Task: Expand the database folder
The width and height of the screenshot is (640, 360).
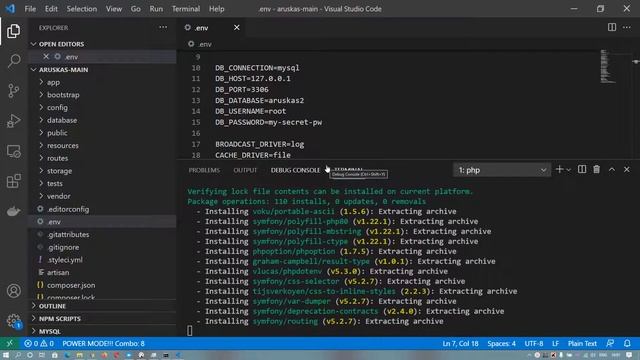Action: point(102,120)
